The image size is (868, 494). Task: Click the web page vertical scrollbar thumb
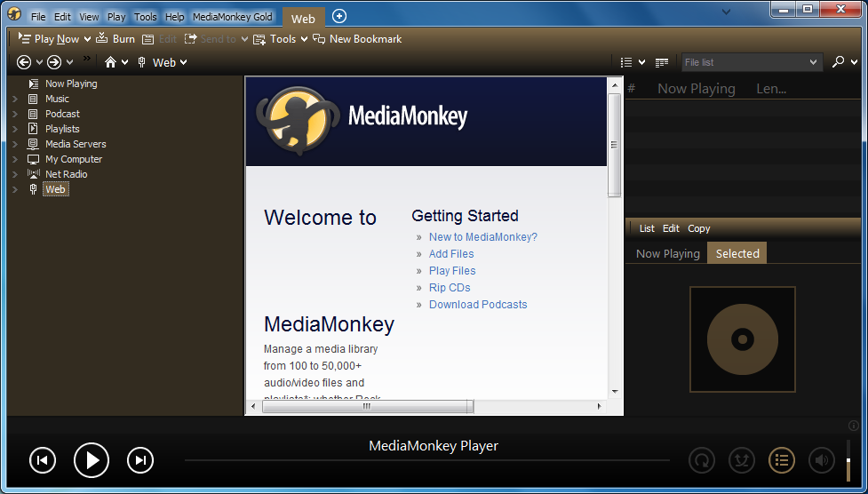(615, 145)
